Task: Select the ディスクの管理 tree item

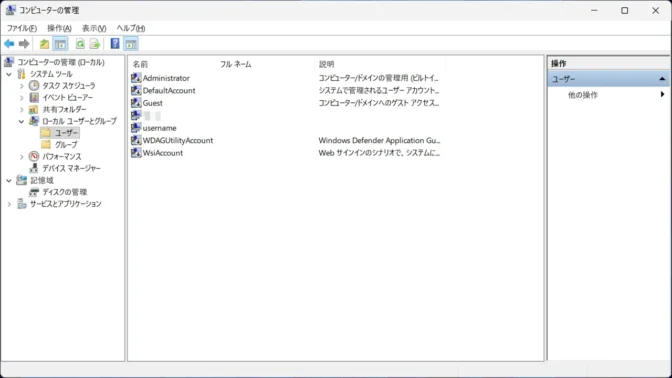Action: tap(65, 192)
